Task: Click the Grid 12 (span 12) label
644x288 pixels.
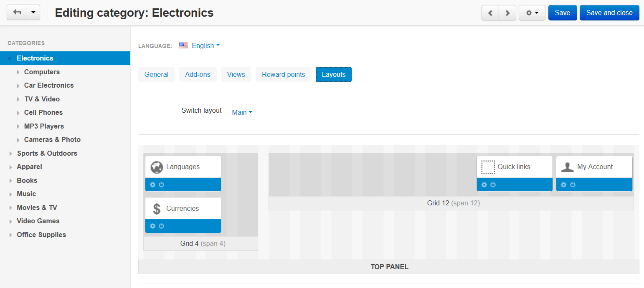Action: [x=453, y=203]
